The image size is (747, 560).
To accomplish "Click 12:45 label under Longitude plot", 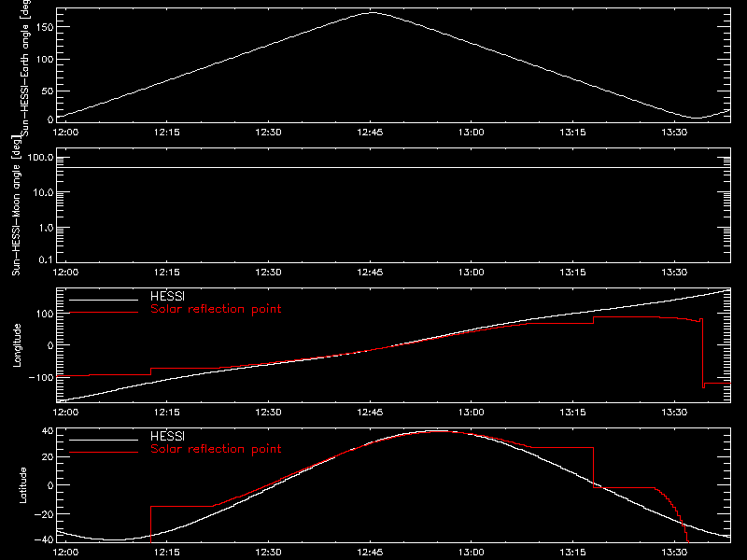I will pos(370,412).
